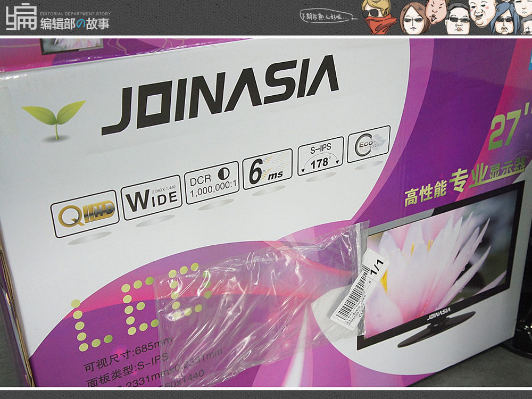This screenshot has width=532, height=399.
Task: Select the WIDE 2560x1440 badge
Action: (x=151, y=197)
